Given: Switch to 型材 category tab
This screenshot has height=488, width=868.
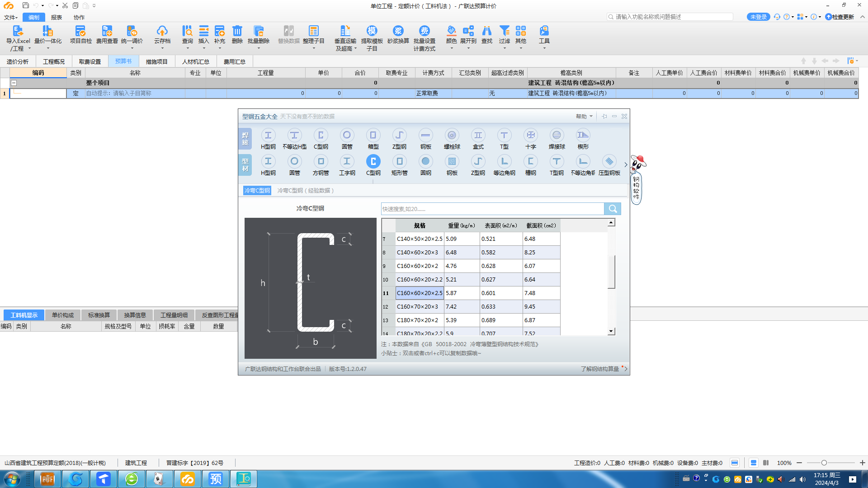Looking at the screenshot, I should tap(245, 165).
